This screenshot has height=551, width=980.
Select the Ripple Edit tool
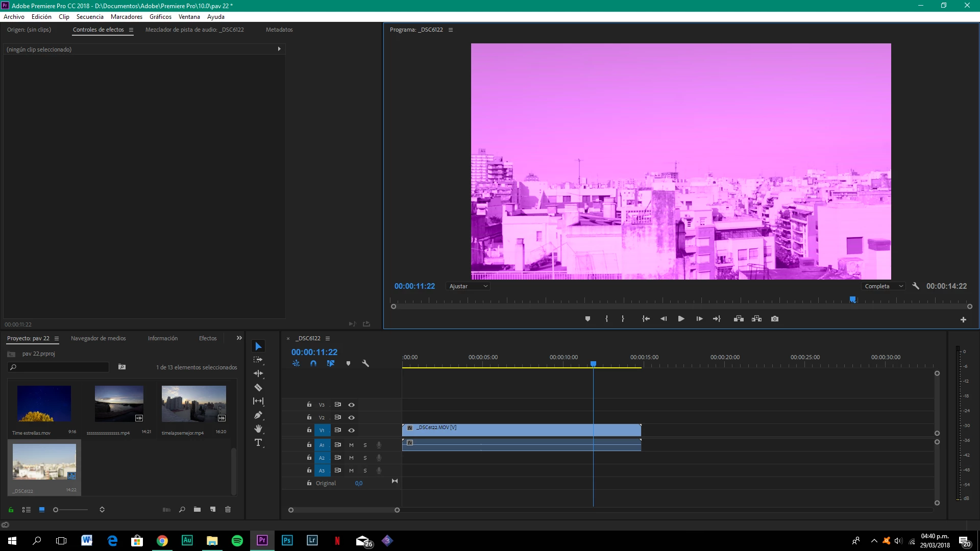tap(258, 373)
